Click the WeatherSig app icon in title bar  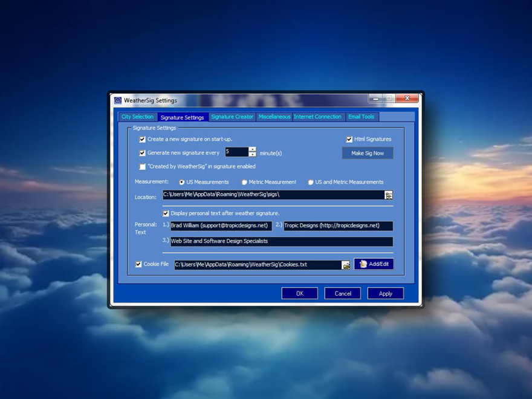pos(118,100)
